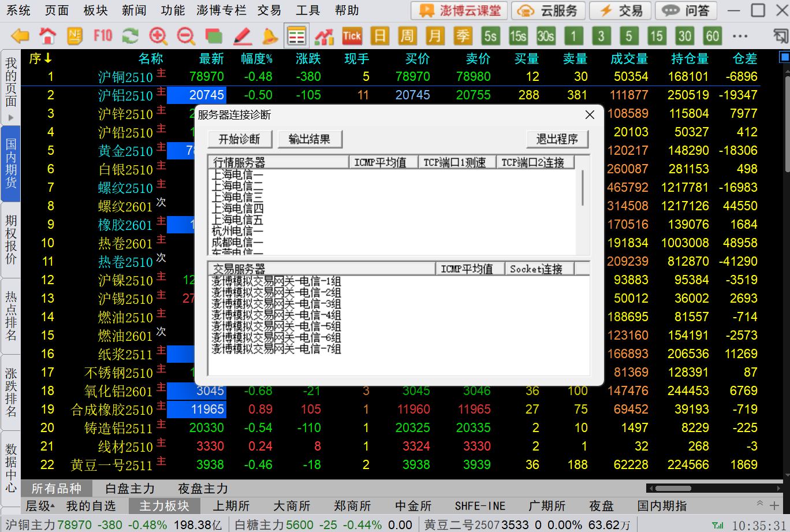Click the 退出程序 button
This screenshot has height=532, width=790.
coord(557,139)
